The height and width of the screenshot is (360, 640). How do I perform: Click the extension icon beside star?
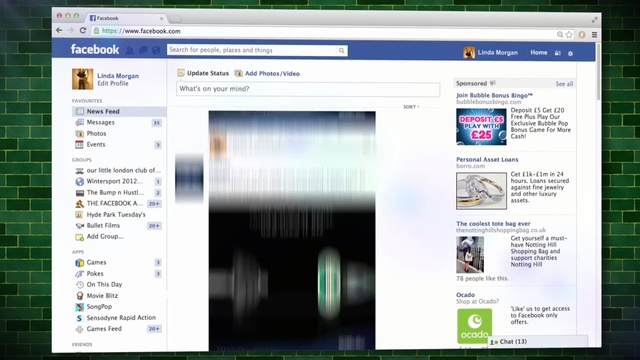coord(582,35)
